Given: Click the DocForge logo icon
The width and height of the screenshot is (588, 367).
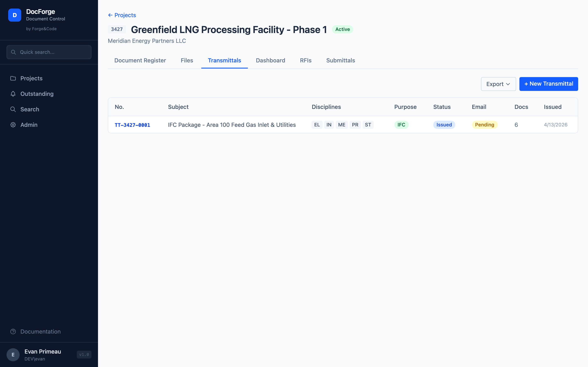Looking at the screenshot, I should coord(14,15).
